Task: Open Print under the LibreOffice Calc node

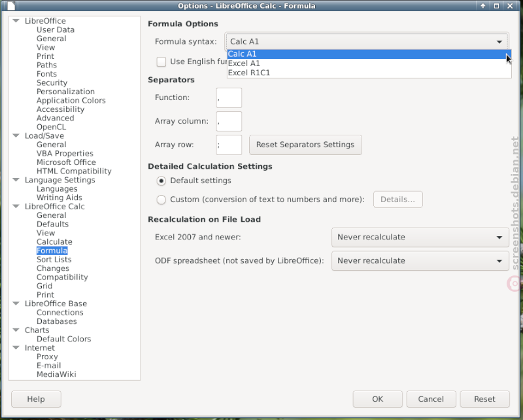Action: (45, 295)
